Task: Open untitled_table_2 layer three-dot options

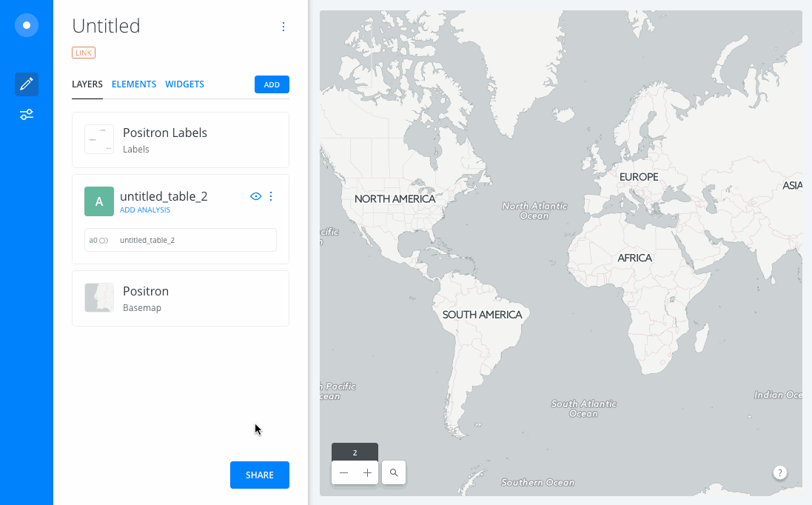Action: point(271,196)
